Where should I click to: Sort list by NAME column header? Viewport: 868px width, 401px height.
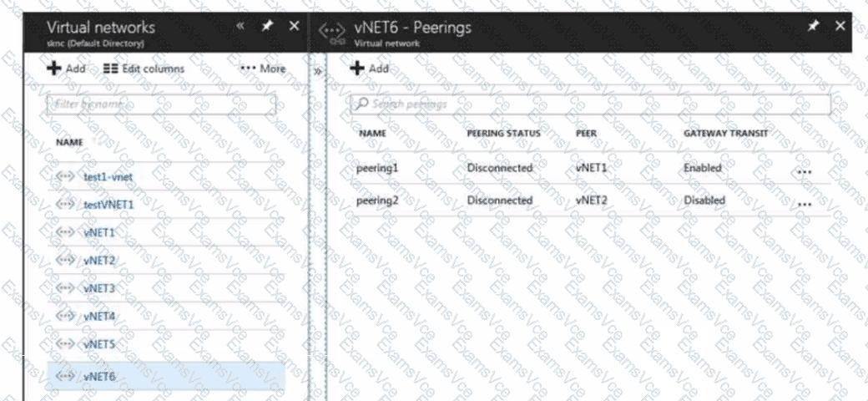point(69,143)
